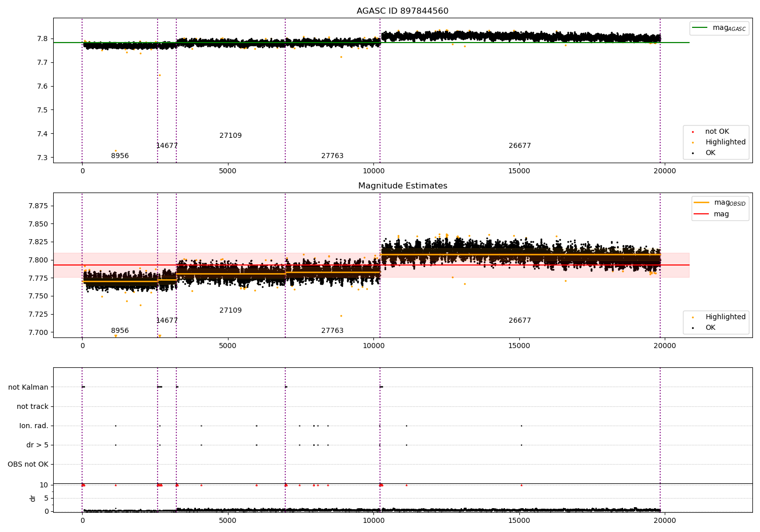The image size is (760, 532).
Task: Click the 7.6 y-axis tick label
Action: pyautogui.click(x=43, y=87)
